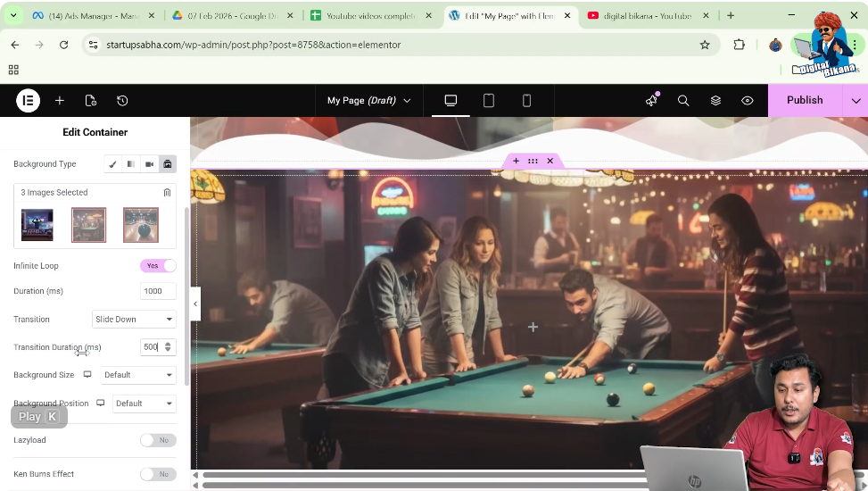Open the Elementor logo menu
The image size is (868, 491).
28,101
